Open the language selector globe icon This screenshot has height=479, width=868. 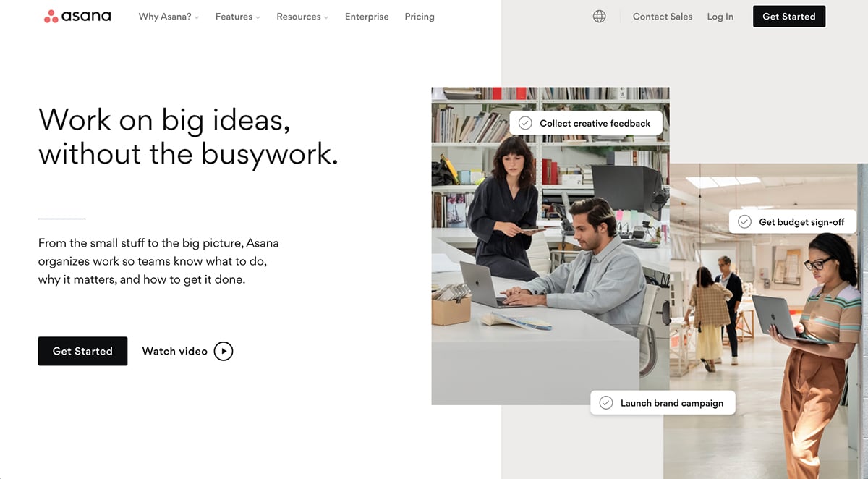tap(599, 15)
